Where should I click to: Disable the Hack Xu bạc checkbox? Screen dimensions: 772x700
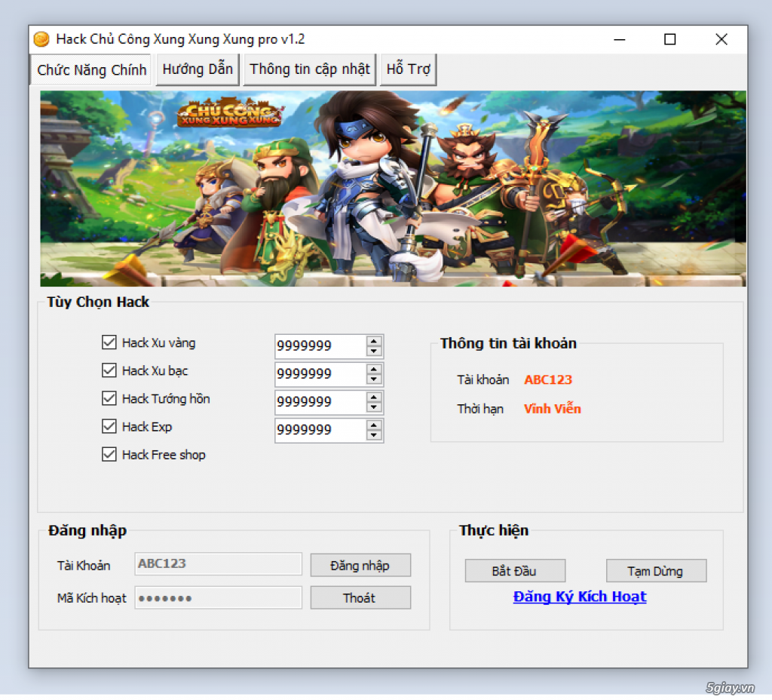point(109,370)
